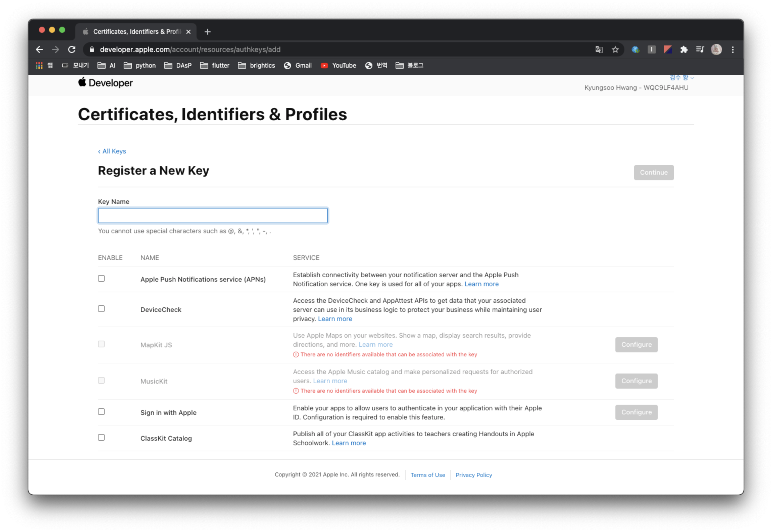
Task: Enable the Sign in with Apple checkbox
Action: click(101, 412)
